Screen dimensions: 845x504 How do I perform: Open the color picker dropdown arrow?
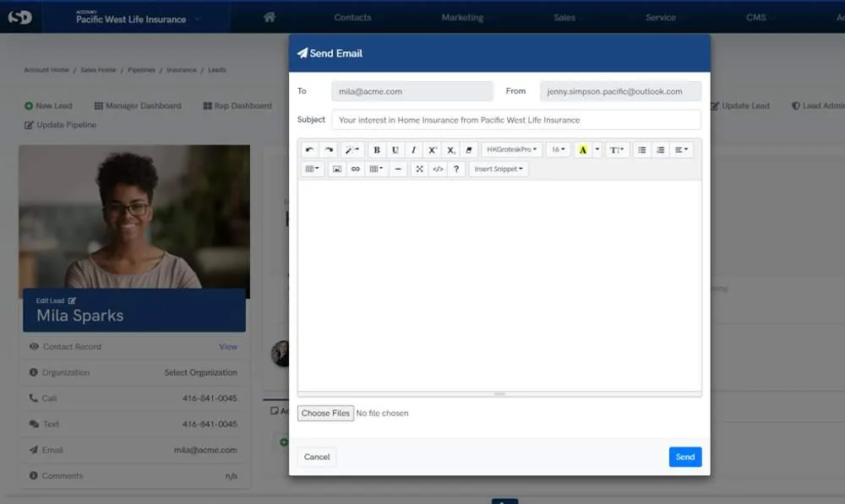pos(597,149)
